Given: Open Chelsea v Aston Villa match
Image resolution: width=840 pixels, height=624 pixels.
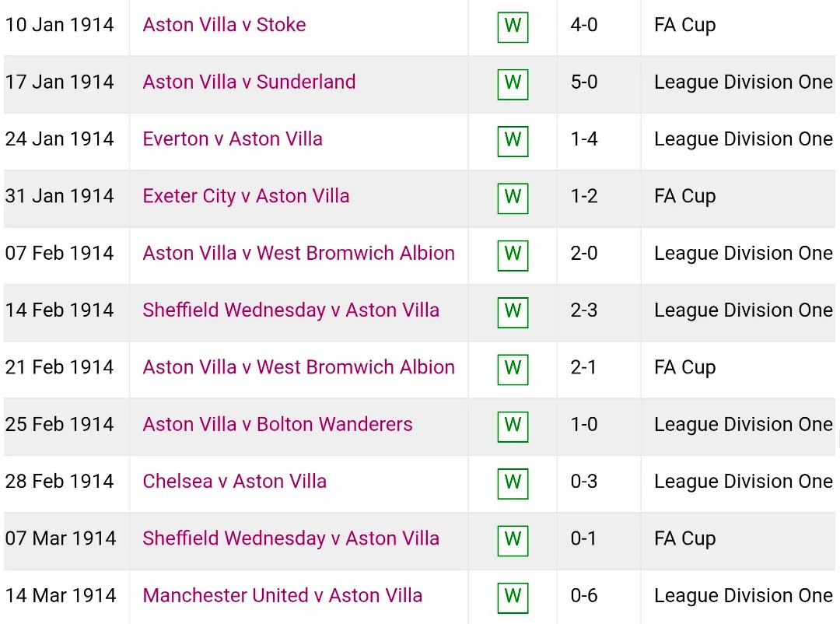Looking at the screenshot, I should [235, 482].
